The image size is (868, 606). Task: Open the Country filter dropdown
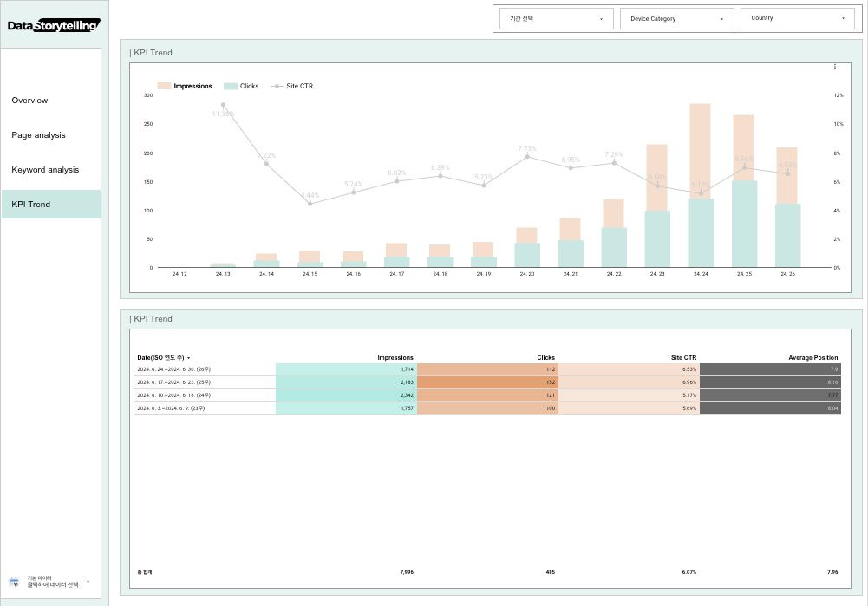pos(797,18)
